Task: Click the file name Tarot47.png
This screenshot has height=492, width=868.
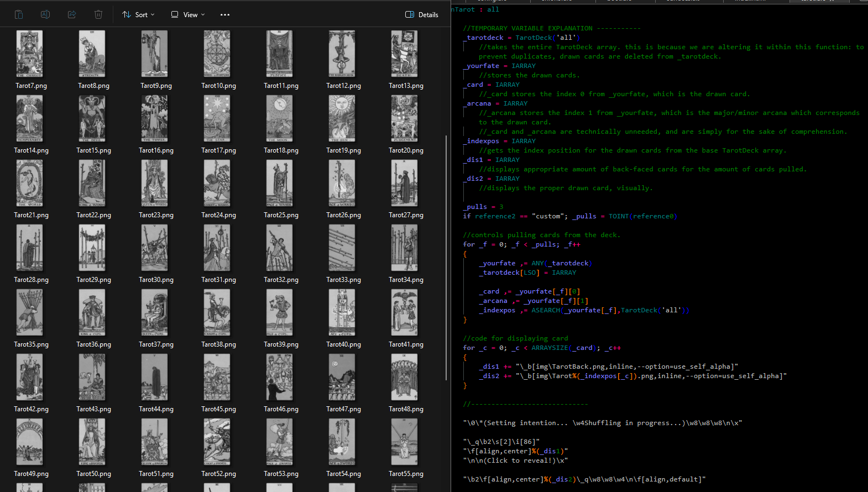Action: pos(344,409)
